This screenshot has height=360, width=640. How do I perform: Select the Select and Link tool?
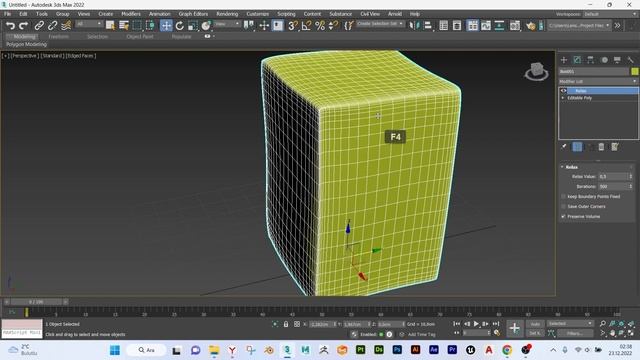coord(39,26)
